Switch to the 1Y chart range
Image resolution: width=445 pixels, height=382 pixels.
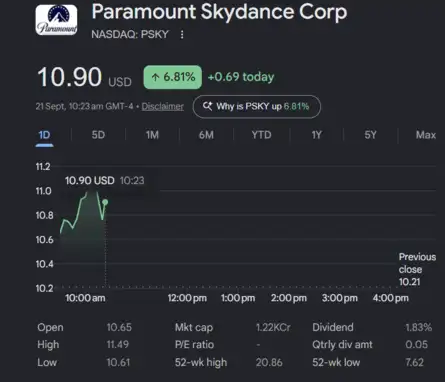point(316,135)
